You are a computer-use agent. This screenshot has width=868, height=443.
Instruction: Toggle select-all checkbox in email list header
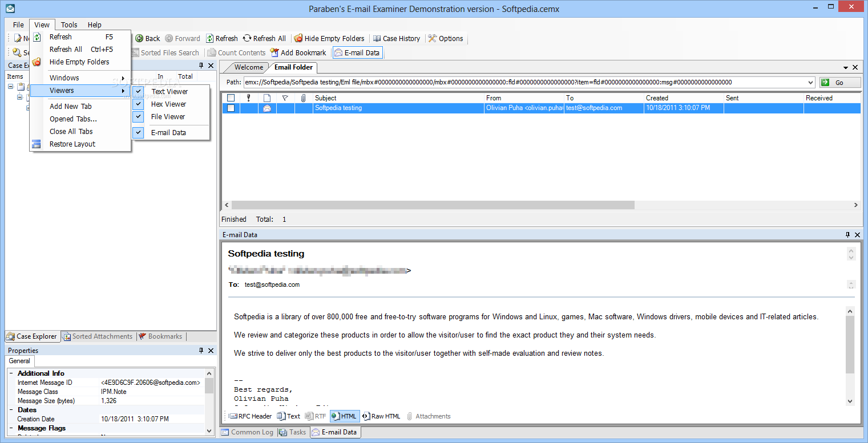coord(231,98)
